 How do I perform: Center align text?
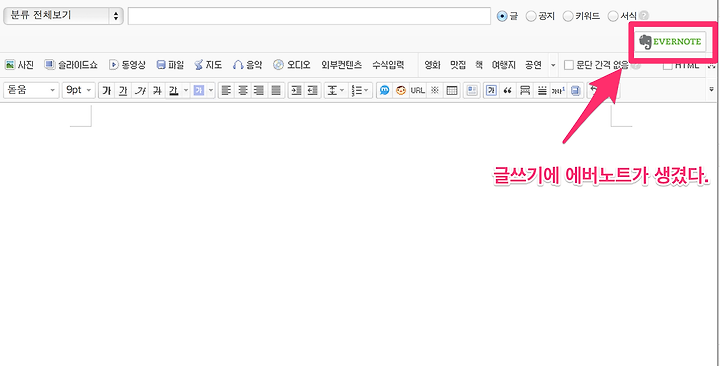[x=242, y=90]
